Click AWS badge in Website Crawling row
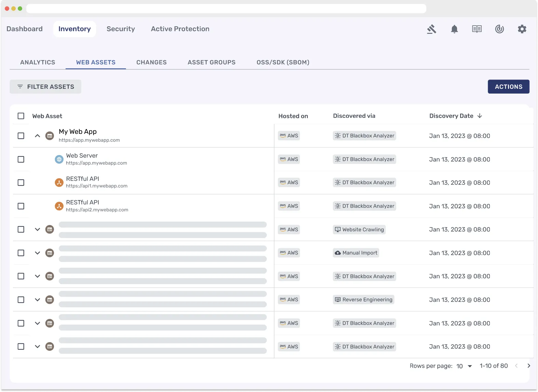This screenshot has width=538, height=392. pos(289,229)
